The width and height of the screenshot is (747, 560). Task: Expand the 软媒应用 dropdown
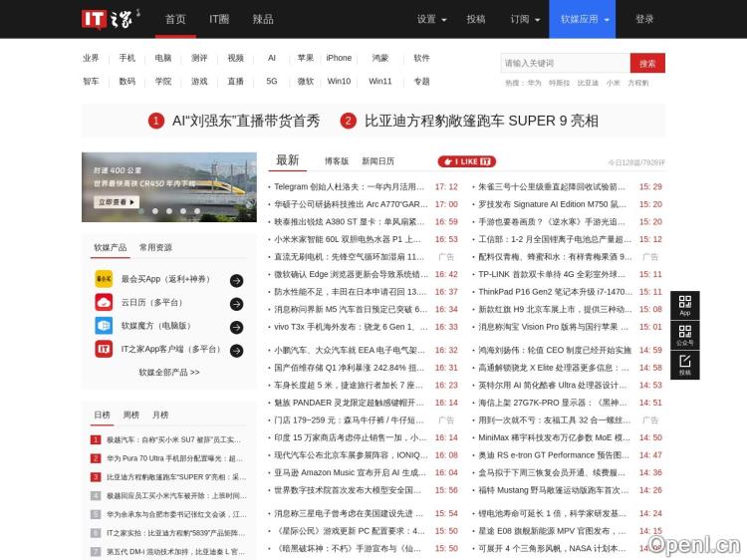(x=583, y=19)
